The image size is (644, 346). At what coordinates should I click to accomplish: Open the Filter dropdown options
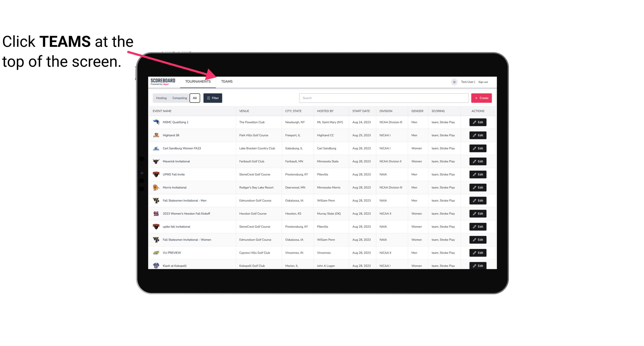pos(213,98)
